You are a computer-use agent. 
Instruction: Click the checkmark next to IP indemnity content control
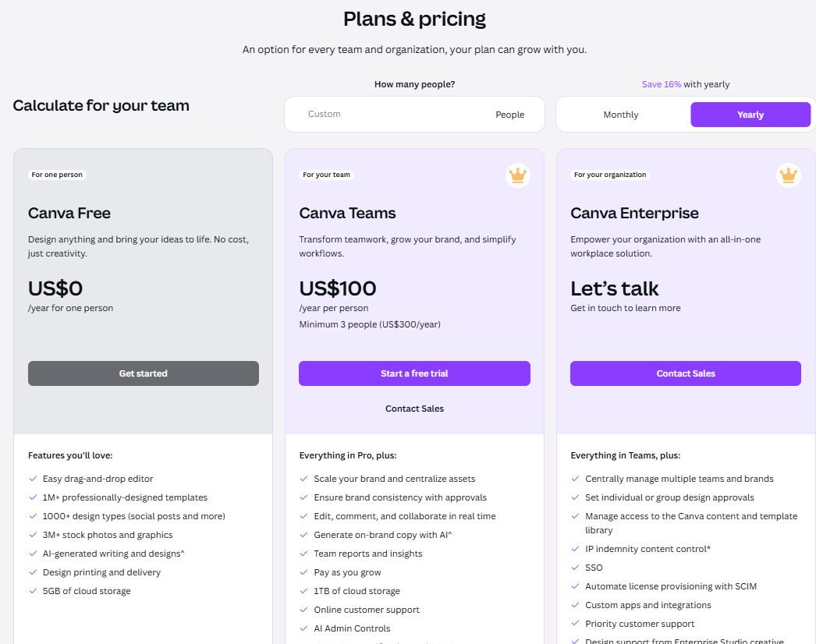coord(575,549)
